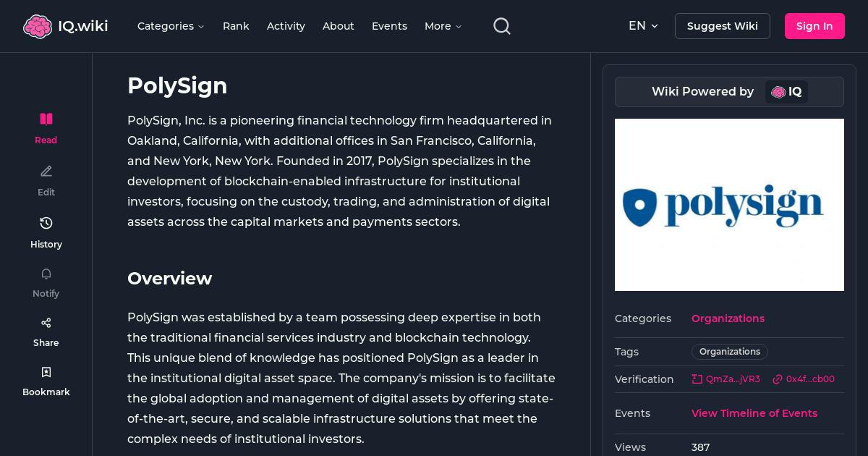Open the search magnifier icon
The image size is (868, 456).
[501, 25]
